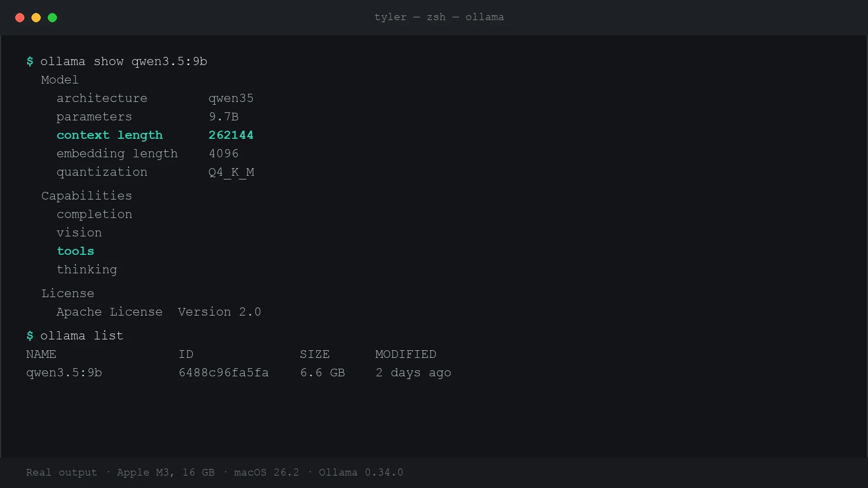Click the 'Apache License' text
868x488 pixels.
pos(110,312)
